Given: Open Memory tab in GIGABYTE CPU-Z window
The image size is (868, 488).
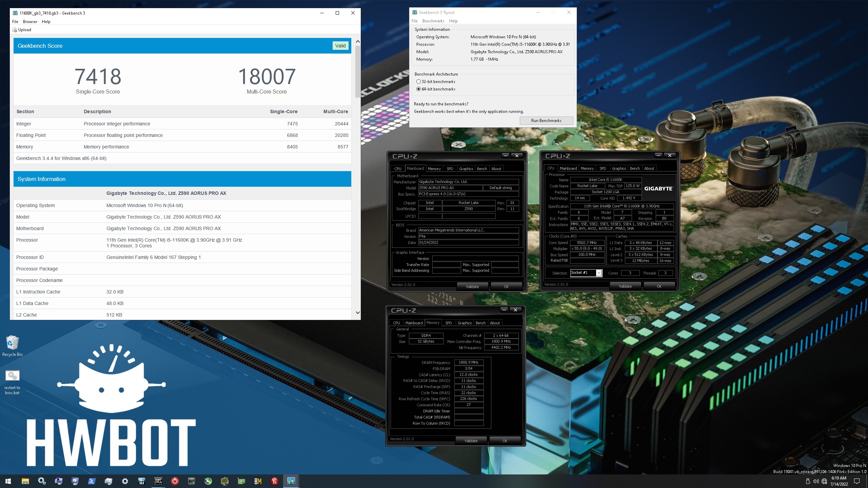Looking at the screenshot, I should (587, 168).
